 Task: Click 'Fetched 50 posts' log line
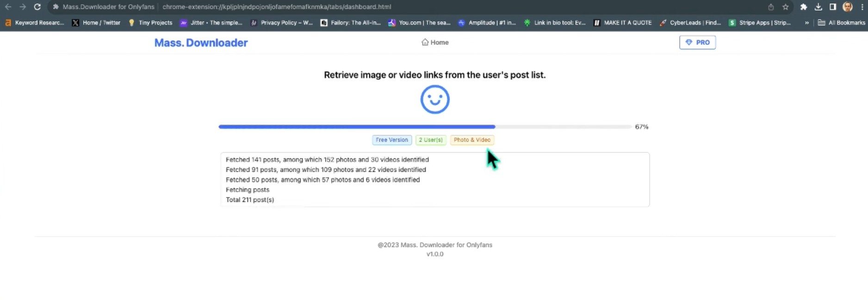pos(322,180)
